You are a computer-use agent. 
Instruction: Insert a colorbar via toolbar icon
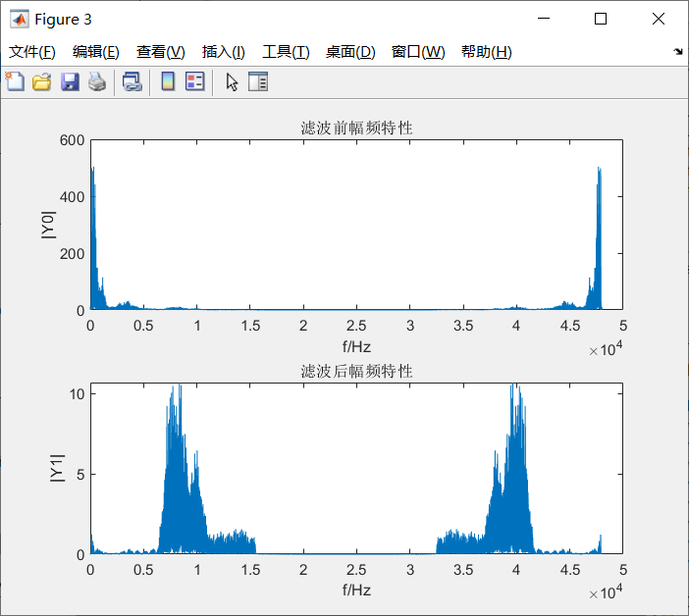pyautogui.click(x=168, y=81)
